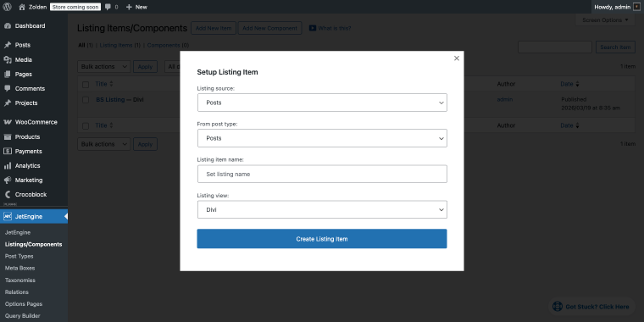Image resolution: width=644 pixels, height=322 pixels.
Task: Click the Projects pin icon in sidebar
Action: click(8, 103)
